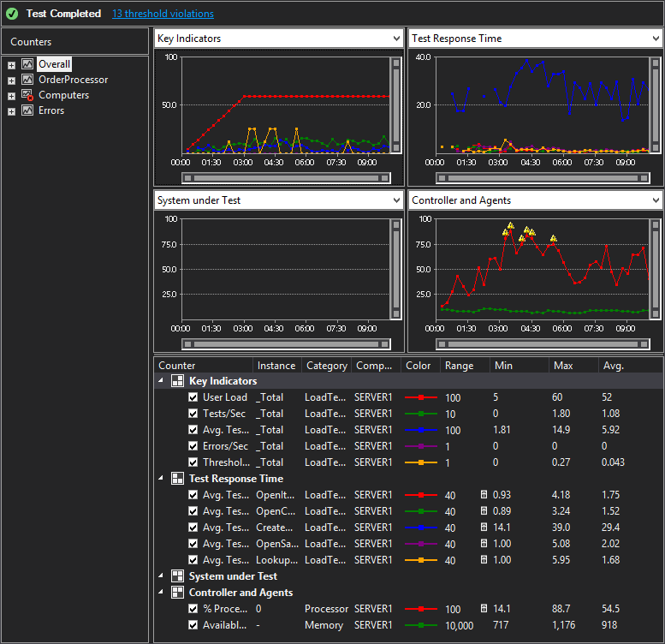Open the Test Response Time graph dropdown
The image size is (665, 644).
(656, 39)
